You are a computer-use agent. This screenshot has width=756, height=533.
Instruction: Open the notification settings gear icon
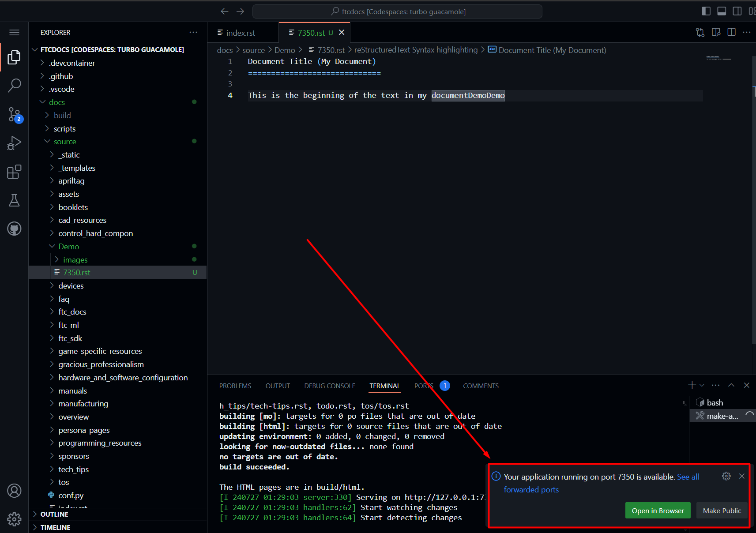(726, 476)
